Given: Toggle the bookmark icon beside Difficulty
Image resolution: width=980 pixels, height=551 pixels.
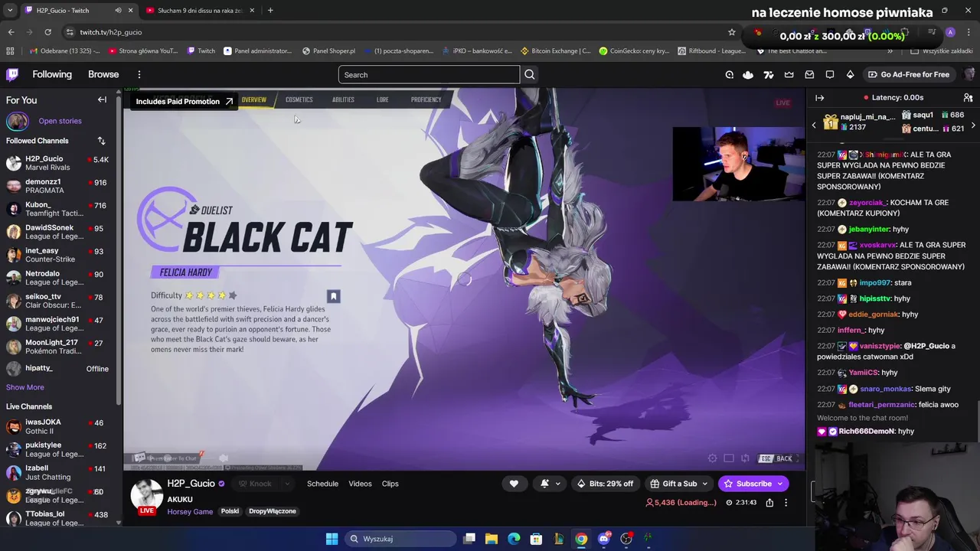Looking at the screenshot, I should (333, 296).
